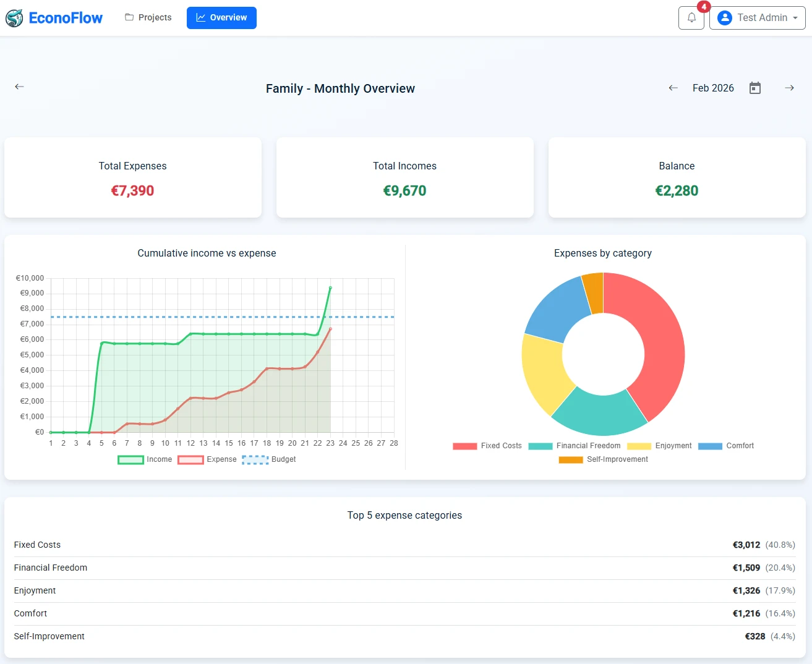Click the user avatar icon in header

click(x=724, y=17)
